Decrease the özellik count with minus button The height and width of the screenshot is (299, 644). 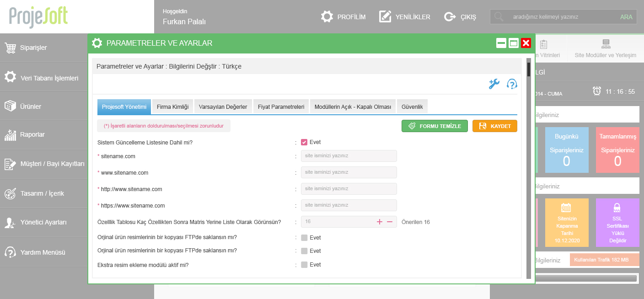click(390, 222)
